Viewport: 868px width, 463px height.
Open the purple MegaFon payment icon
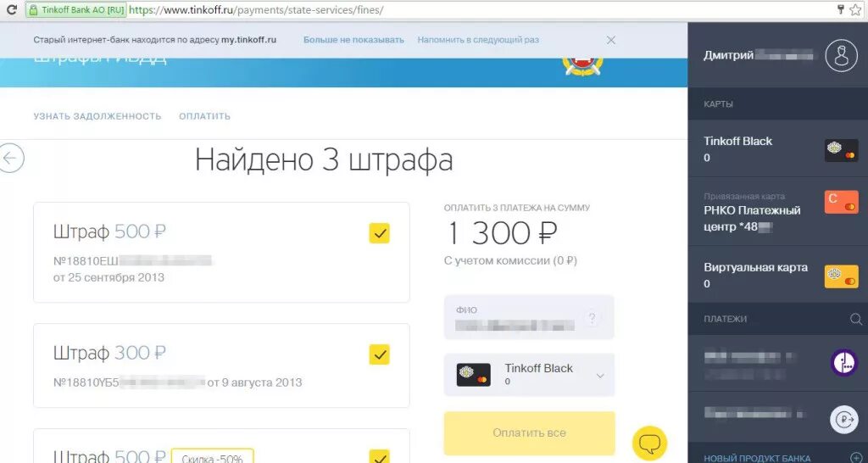tap(843, 363)
